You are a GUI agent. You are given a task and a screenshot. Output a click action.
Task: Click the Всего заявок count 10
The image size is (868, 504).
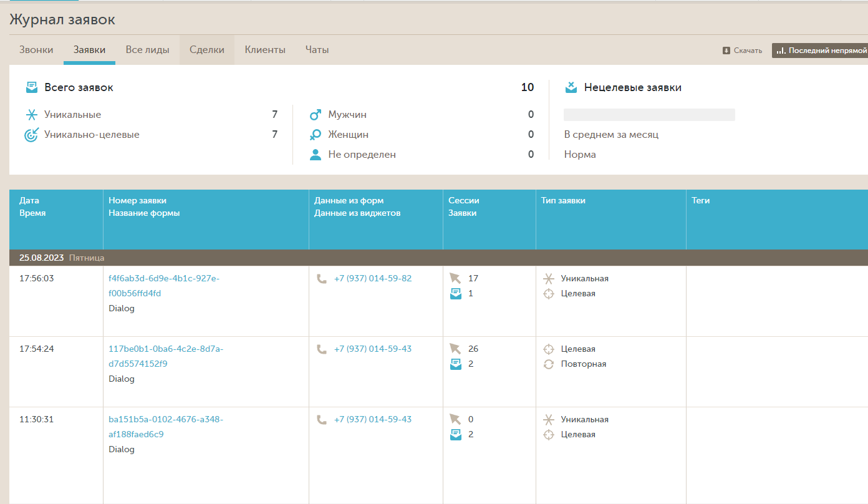528,87
